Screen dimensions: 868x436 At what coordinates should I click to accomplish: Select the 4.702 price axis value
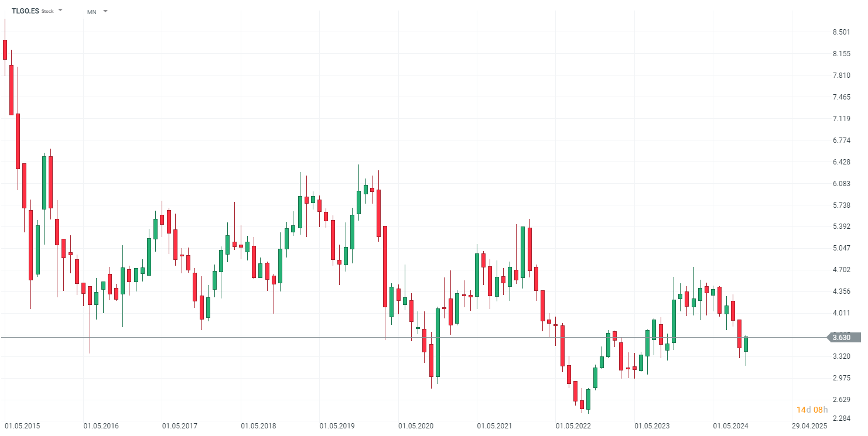click(841, 270)
